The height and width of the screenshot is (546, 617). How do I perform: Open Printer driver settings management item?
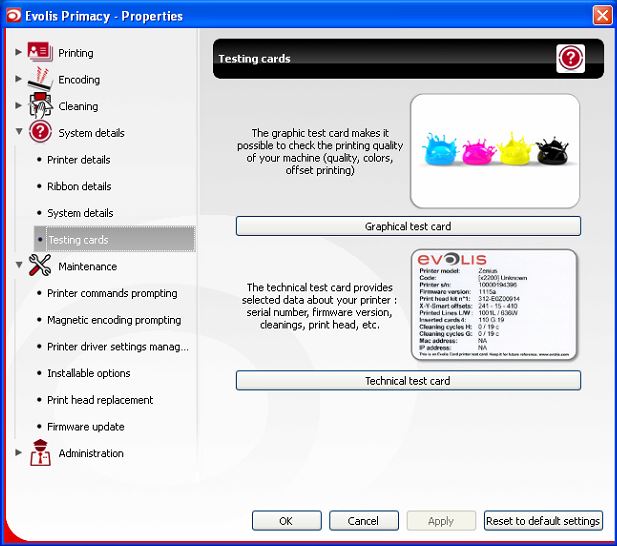tap(118, 347)
